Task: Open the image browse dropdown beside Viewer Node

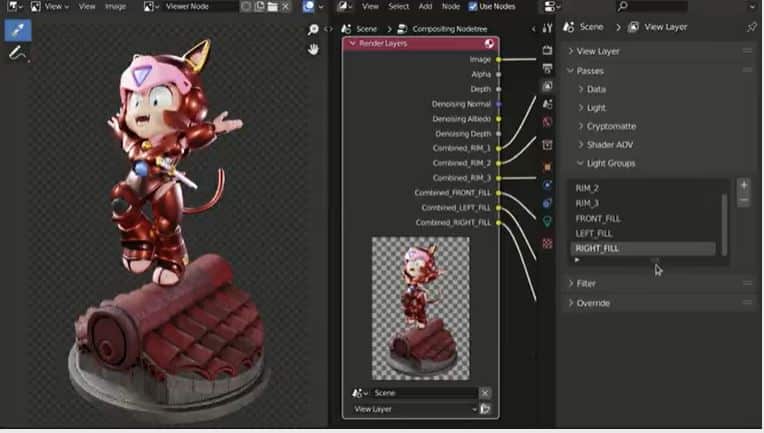Action: tap(151, 6)
